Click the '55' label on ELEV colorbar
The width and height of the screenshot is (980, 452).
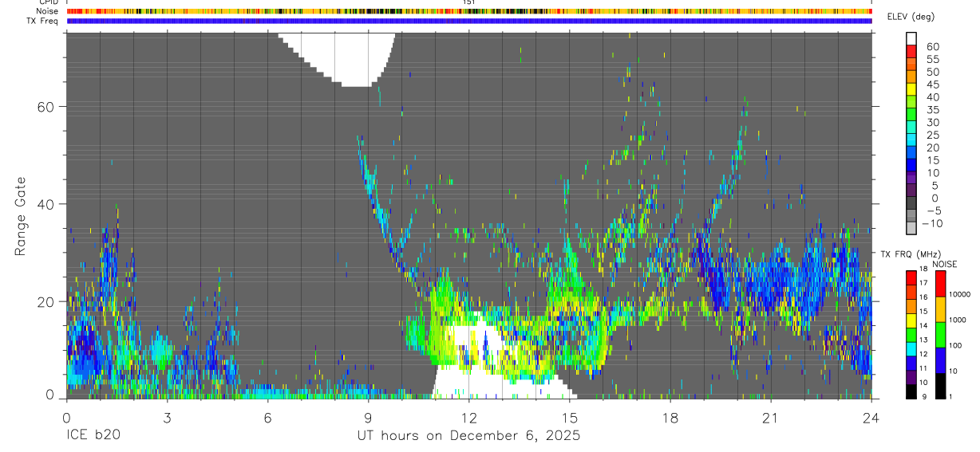(x=932, y=59)
